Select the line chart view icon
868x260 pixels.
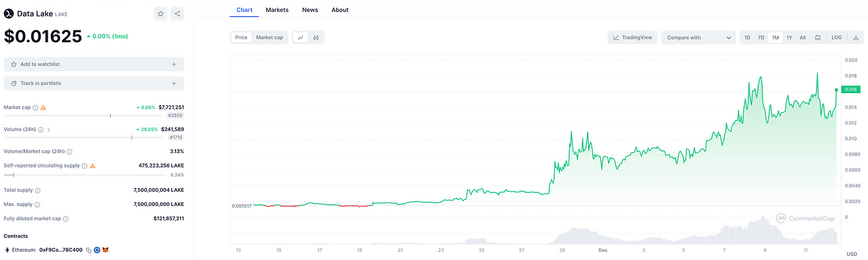coord(301,38)
